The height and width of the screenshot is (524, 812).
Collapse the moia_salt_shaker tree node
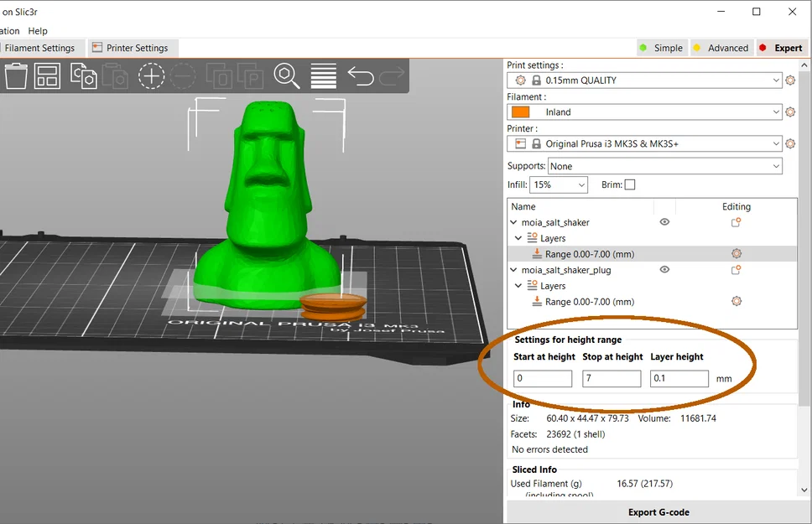(x=513, y=222)
